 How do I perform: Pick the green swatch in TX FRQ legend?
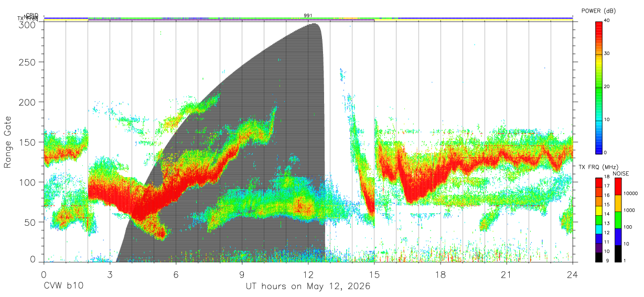599,220
